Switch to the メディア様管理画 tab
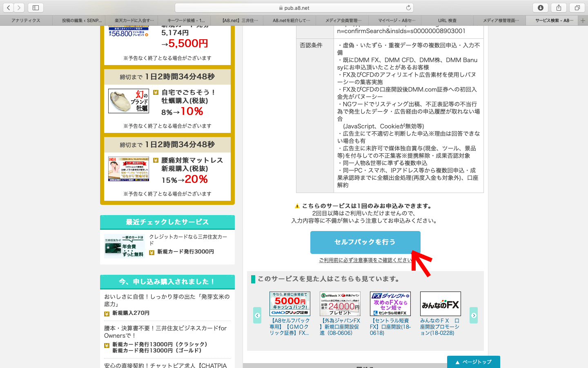 click(500, 20)
